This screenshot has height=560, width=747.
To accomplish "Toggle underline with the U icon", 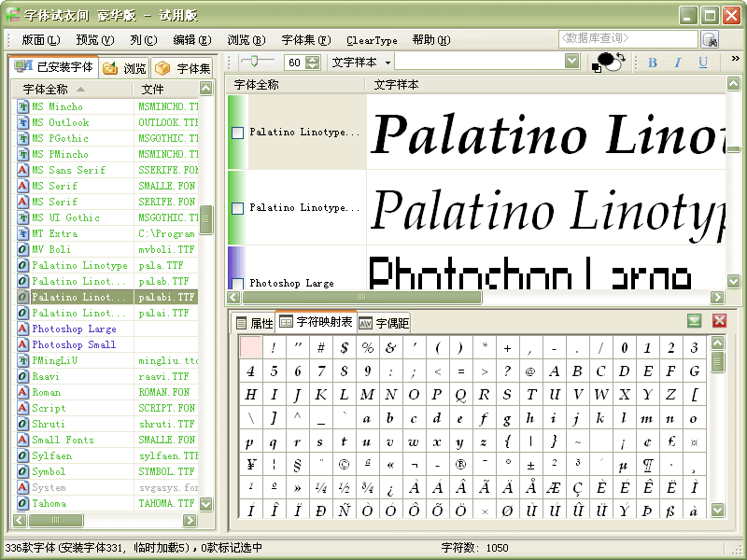I will tap(703, 63).
